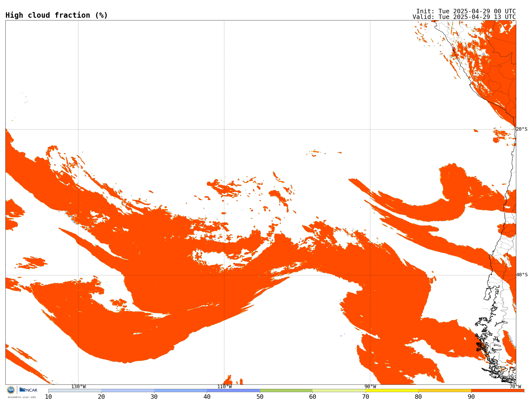Screen dimensions: 532x400
Task: Click the colorbar tick label 50
Action: 260,397
